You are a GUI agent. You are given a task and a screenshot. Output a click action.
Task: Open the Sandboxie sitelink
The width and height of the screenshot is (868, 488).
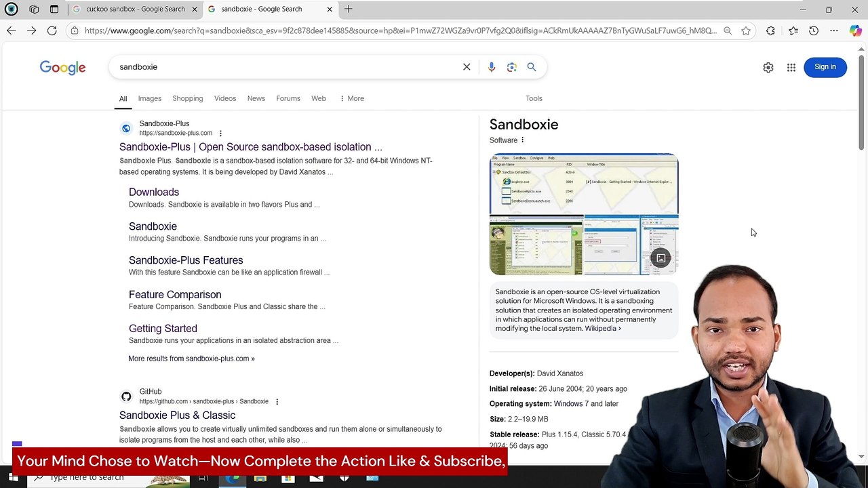153,226
